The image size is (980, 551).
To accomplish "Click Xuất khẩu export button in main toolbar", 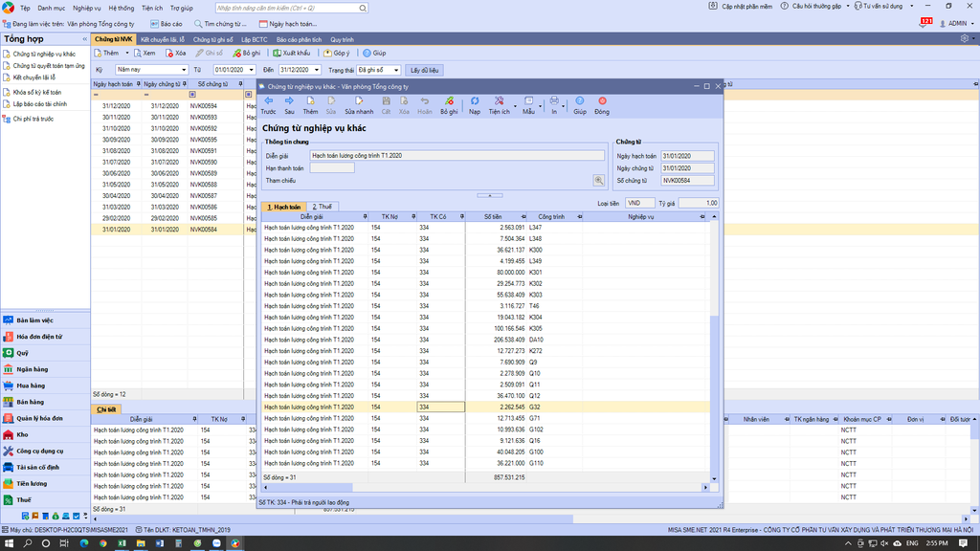I will click(x=291, y=54).
